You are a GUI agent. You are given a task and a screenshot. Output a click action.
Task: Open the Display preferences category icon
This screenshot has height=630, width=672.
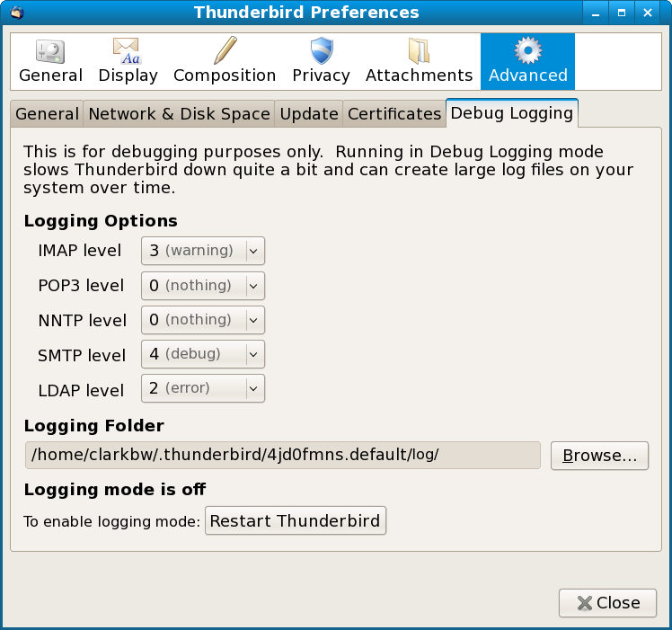click(x=128, y=61)
